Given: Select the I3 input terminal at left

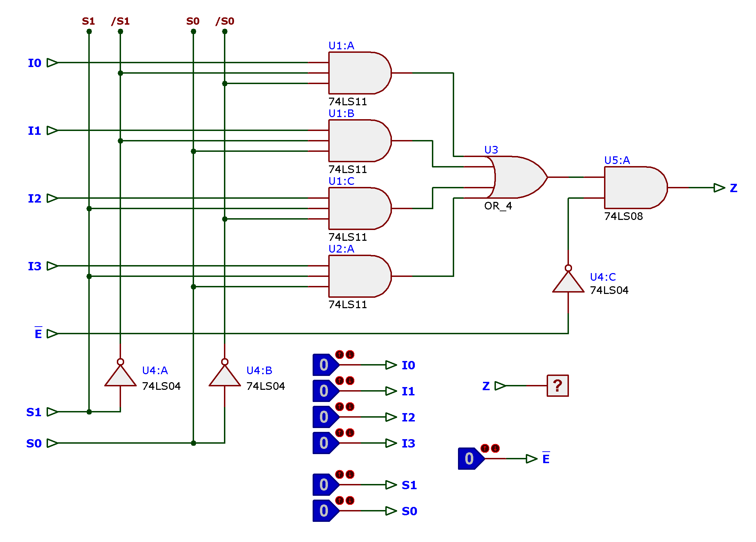Looking at the screenshot, I should point(52,266).
